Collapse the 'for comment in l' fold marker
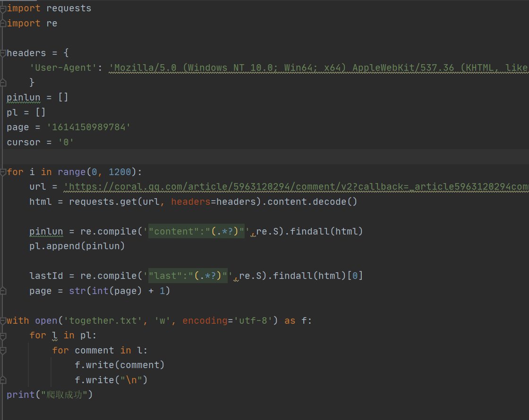 click(3, 351)
